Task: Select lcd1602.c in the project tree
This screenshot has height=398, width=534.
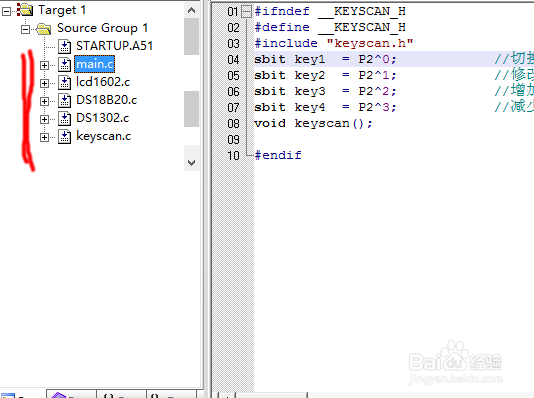Action: [103, 82]
